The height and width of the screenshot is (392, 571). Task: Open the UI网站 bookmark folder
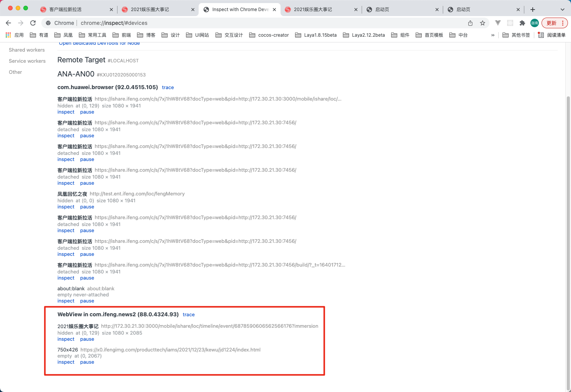click(197, 35)
